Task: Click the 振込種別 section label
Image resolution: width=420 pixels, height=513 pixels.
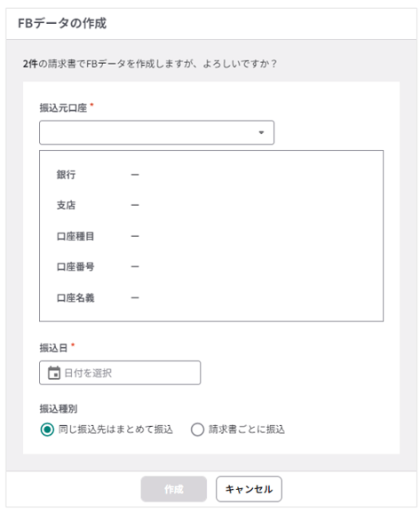Action: (59, 408)
